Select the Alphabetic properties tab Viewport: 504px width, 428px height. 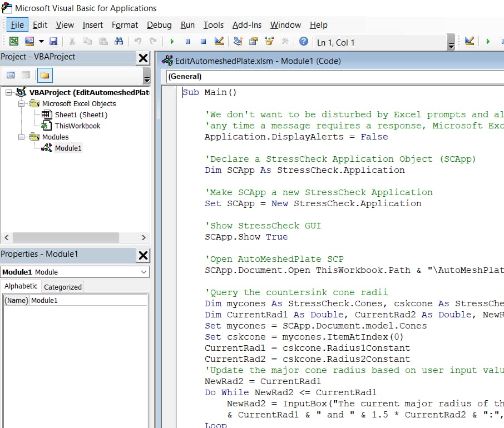(21, 286)
